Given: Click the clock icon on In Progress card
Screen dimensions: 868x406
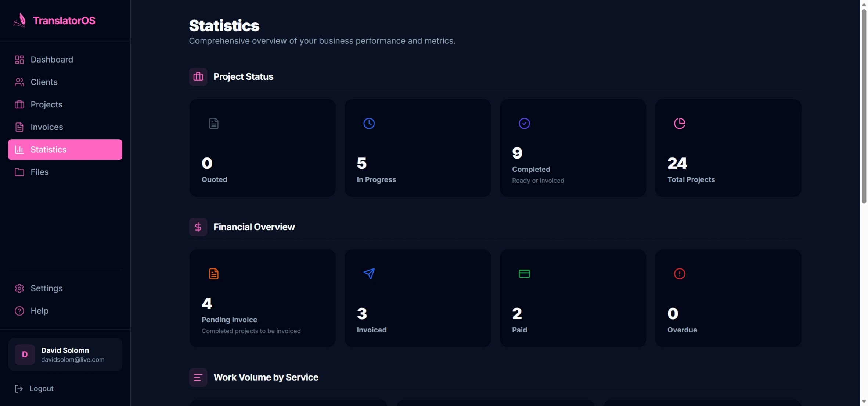Looking at the screenshot, I should click(369, 123).
